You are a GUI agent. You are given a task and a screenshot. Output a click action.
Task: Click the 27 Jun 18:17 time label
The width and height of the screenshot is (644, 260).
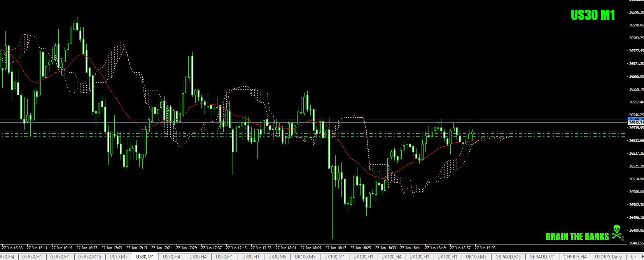(336, 248)
